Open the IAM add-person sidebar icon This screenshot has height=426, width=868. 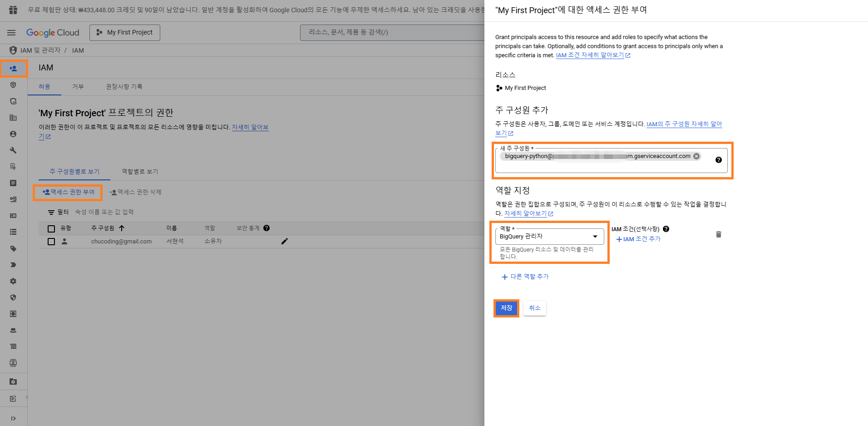click(13, 69)
